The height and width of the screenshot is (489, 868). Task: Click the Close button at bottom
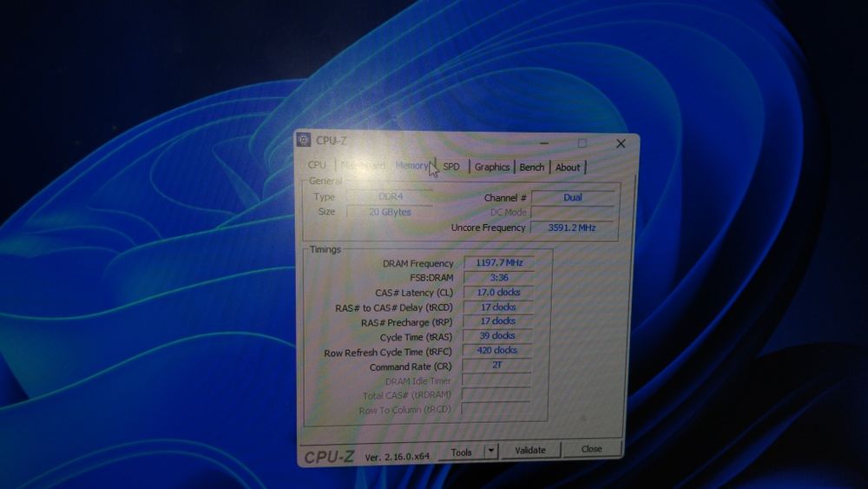pyautogui.click(x=591, y=448)
